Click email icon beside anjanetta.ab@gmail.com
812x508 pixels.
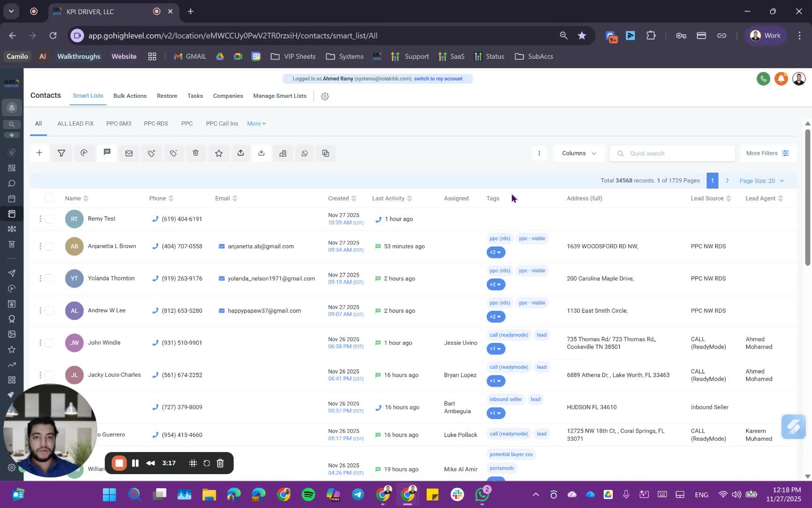click(221, 246)
